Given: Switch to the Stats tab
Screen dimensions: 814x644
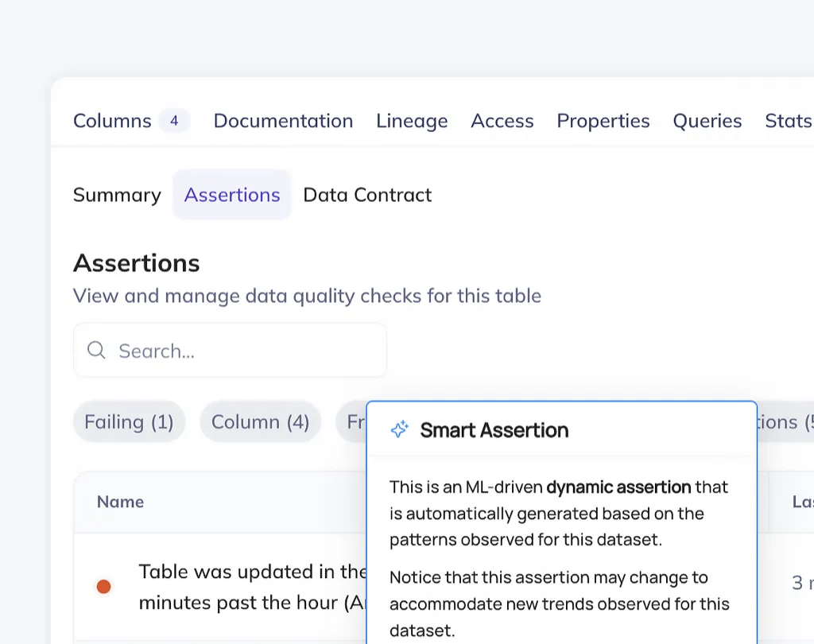Looking at the screenshot, I should [x=788, y=121].
